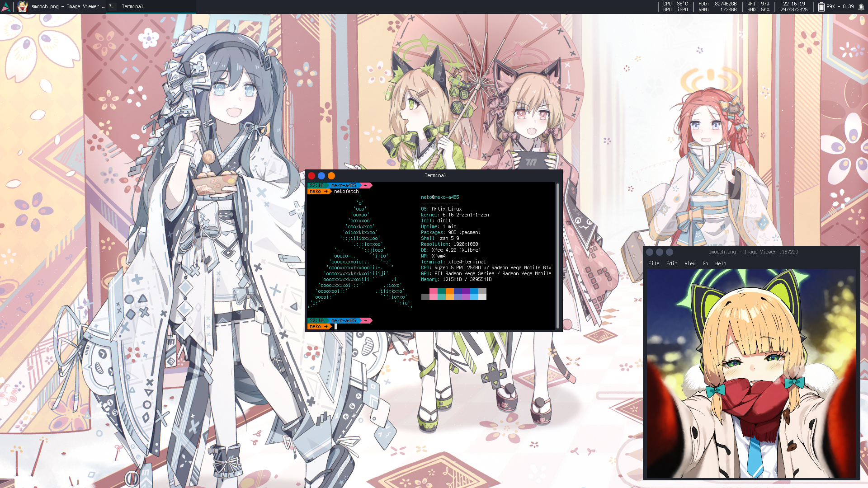
Task: Click the smooch.png image in Image Viewer
Action: tap(751, 374)
